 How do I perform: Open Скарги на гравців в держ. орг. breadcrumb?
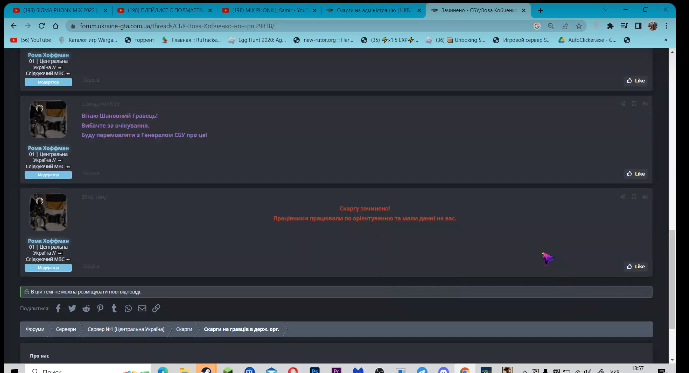241,329
